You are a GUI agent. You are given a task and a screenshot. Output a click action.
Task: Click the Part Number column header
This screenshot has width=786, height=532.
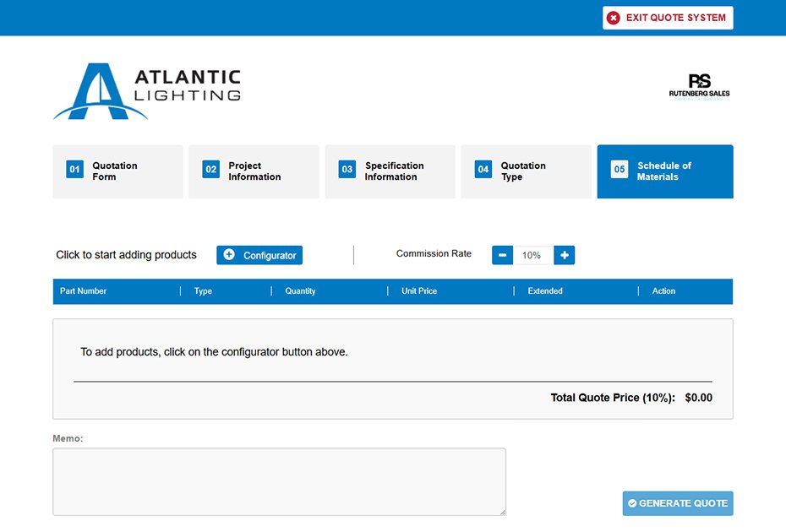(84, 291)
